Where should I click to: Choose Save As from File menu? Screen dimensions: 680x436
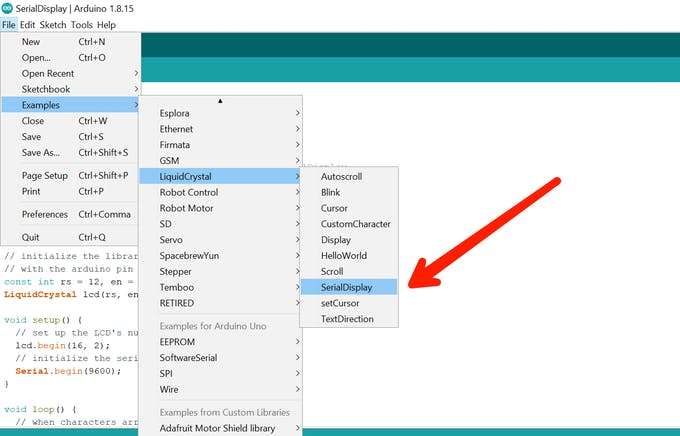[71, 152]
